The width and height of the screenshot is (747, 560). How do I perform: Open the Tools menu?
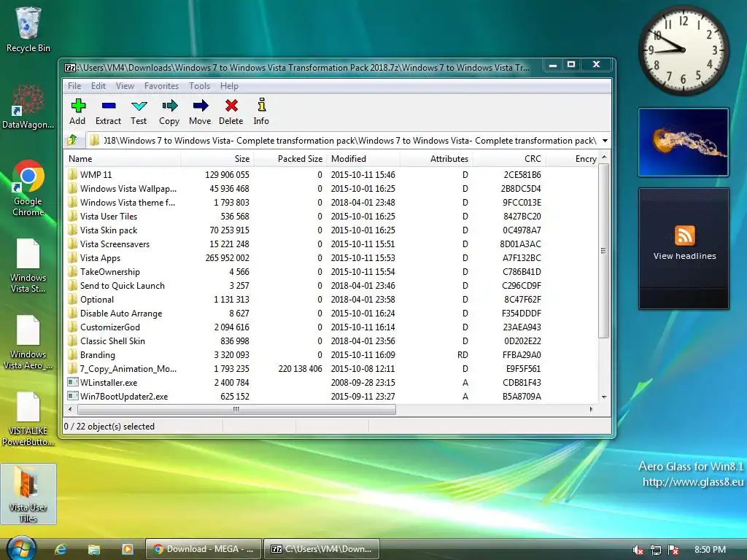tap(199, 86)
